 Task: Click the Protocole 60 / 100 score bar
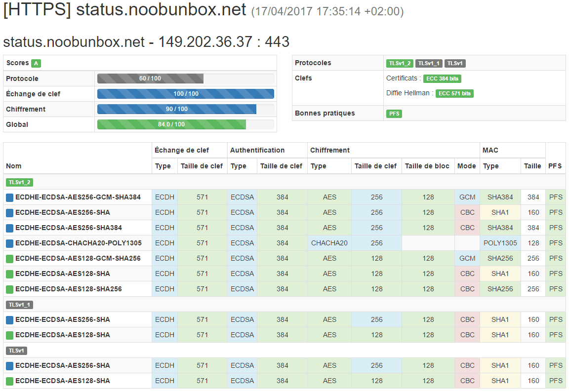click(150, 78)
